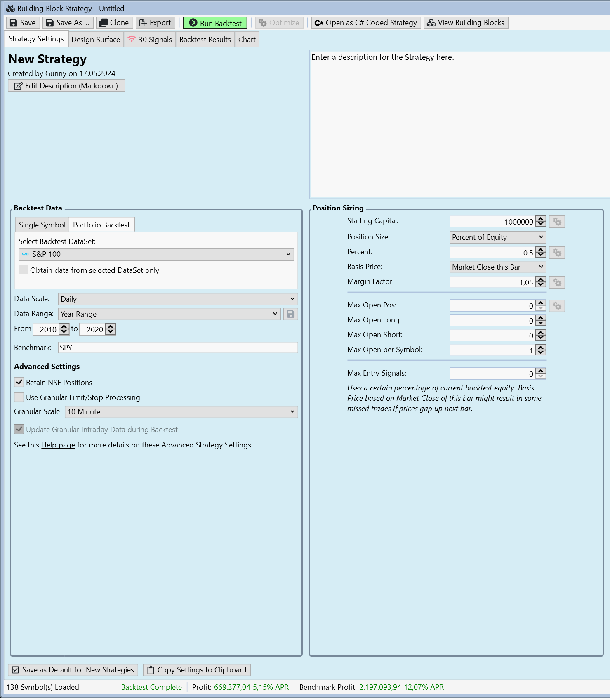
Task: Click the Margin Factor gear icon
Action: coord(557,282)
